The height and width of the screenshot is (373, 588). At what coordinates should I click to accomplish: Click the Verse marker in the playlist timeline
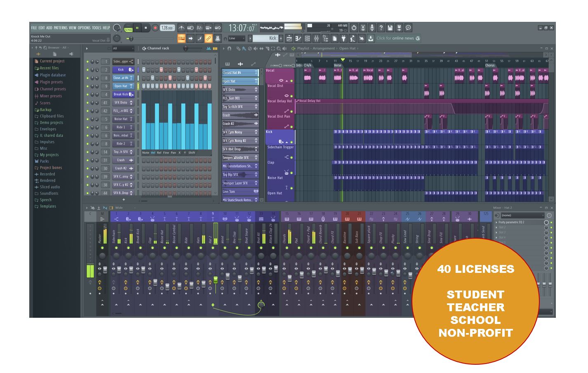tap(337, 65)
